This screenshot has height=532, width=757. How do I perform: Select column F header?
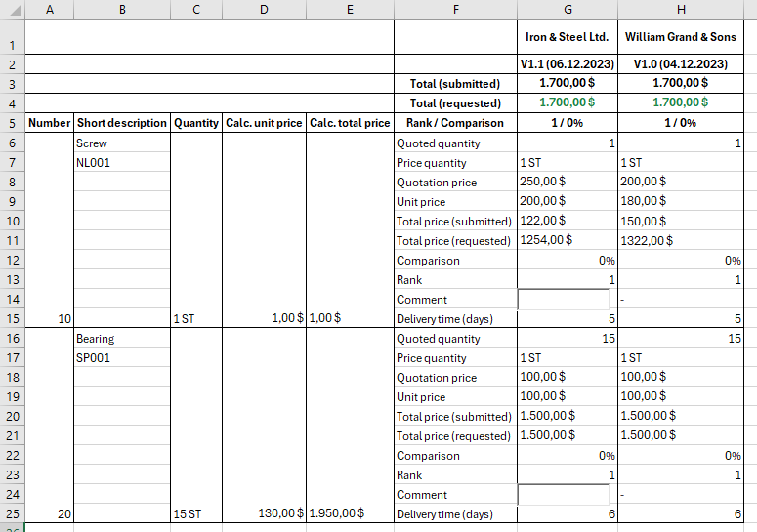click(455, 9)
